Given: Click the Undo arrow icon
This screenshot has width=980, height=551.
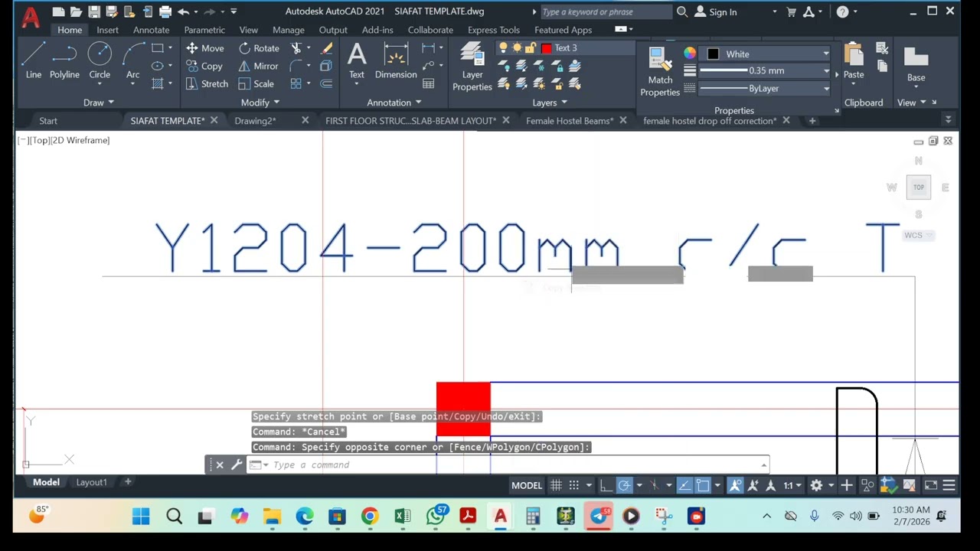Looking at the screenshot, I should coord(183,11).
